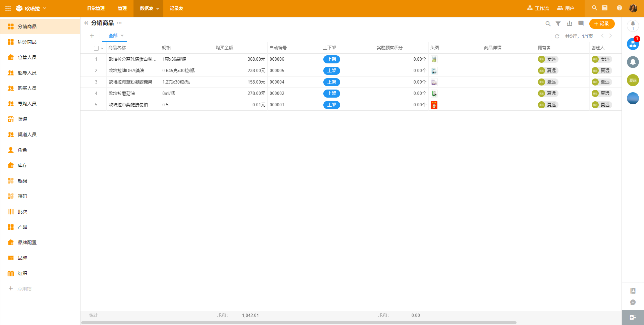The image size is (644, 325).
Task: Toggle the select-all checkbox in header
Action: point(96,48)
